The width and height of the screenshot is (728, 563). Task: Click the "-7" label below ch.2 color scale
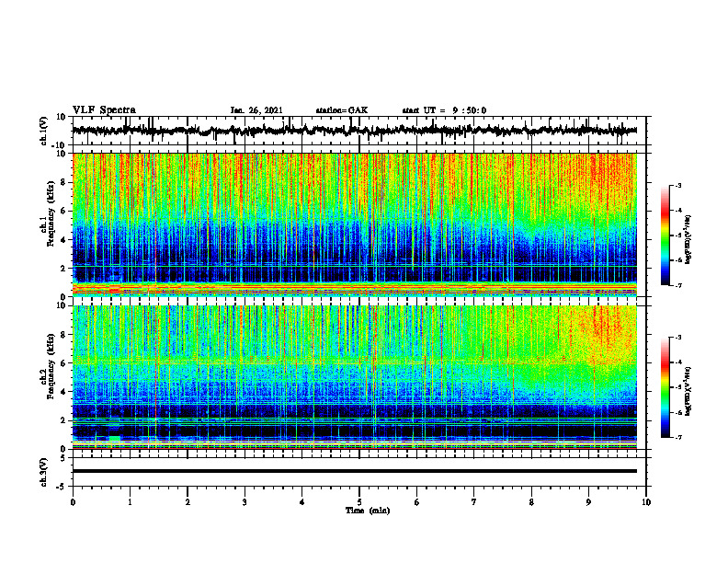[677, 437]
